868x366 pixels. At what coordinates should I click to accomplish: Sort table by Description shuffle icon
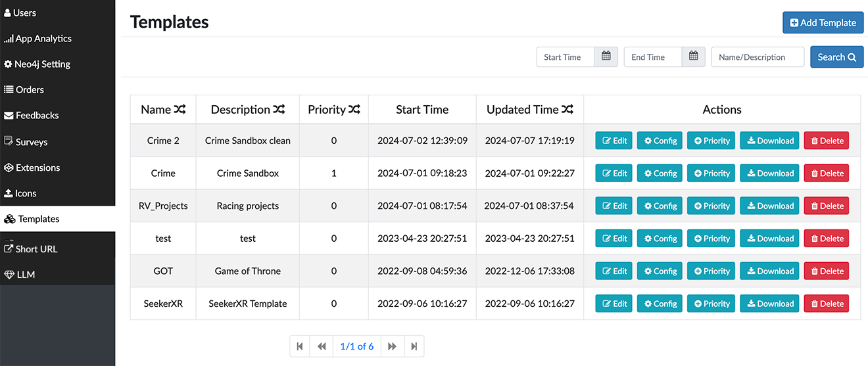point(279,110)
